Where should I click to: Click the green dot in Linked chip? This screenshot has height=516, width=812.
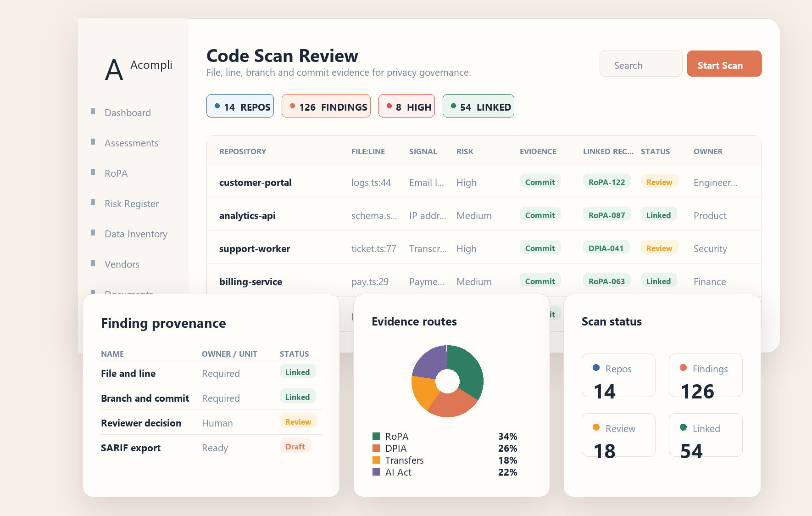tap(454, 106)
